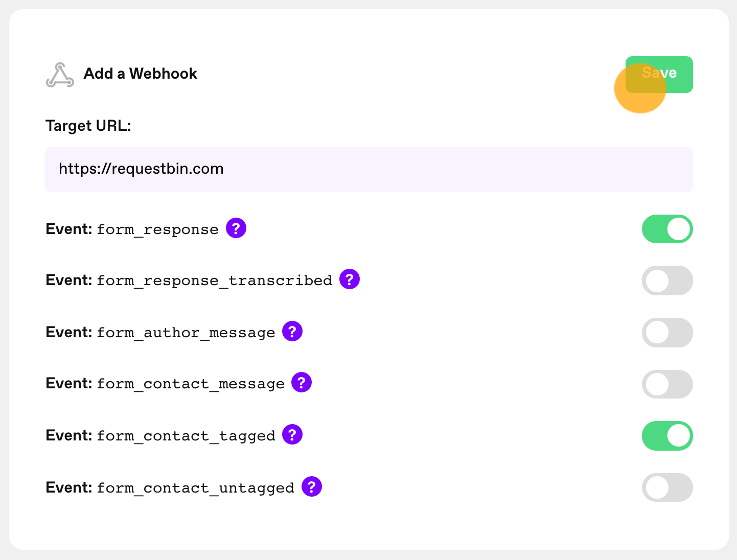Click question mark next to form_author_message
Screen dimensions: 737x560
[x=292, y=331]
